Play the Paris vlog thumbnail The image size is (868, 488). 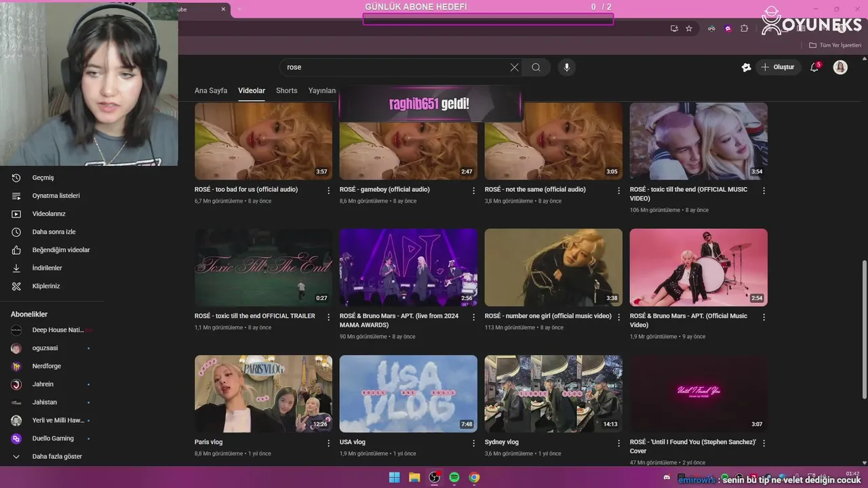pyautogui.click(x=263, y=394)
